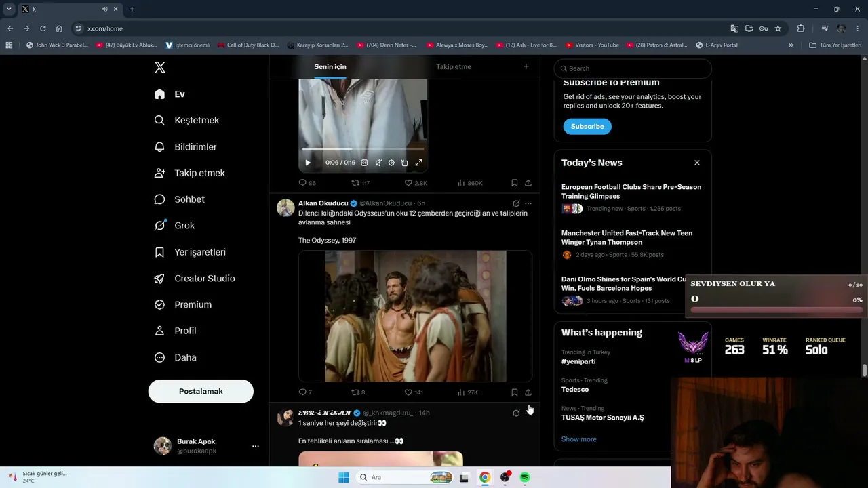Open Bildirimler notifications page
Image resolution: width=868 pixels, height=488 pixels.
[185, 146]
